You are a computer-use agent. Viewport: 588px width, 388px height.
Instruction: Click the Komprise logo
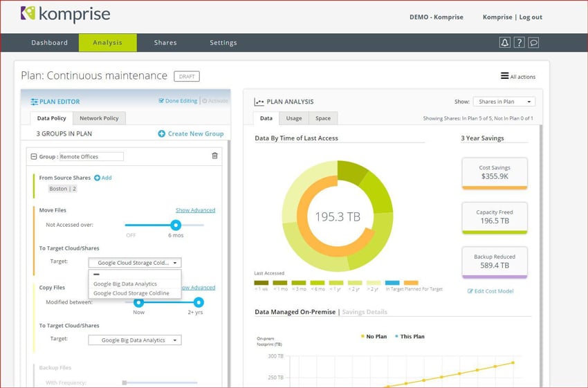click(66, 15)
